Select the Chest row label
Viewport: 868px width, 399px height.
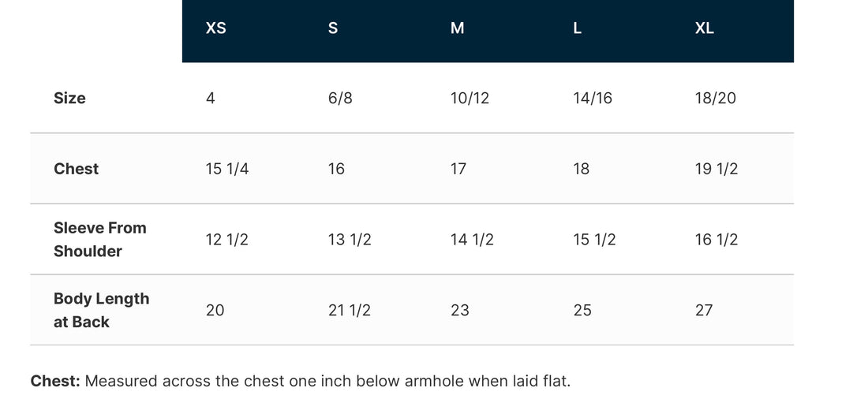tap(76, 169)
